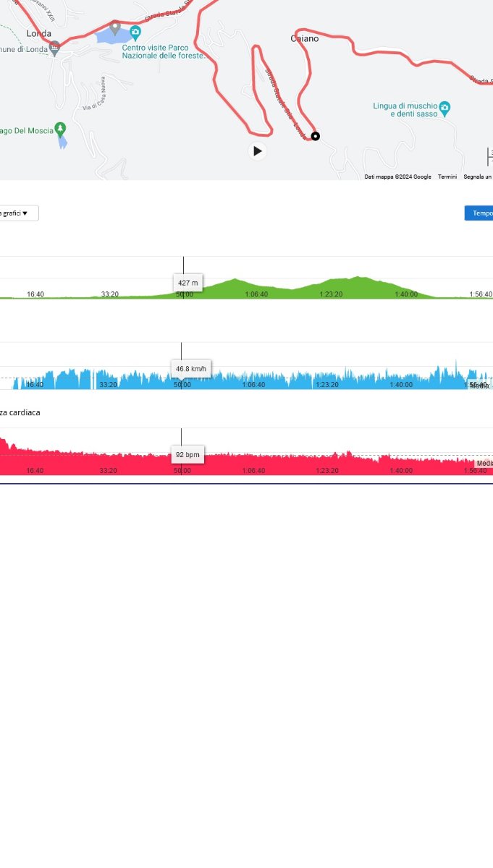Click the 427 m elevation tooltip
Screen dimensions: 493x868
(188, 283)
